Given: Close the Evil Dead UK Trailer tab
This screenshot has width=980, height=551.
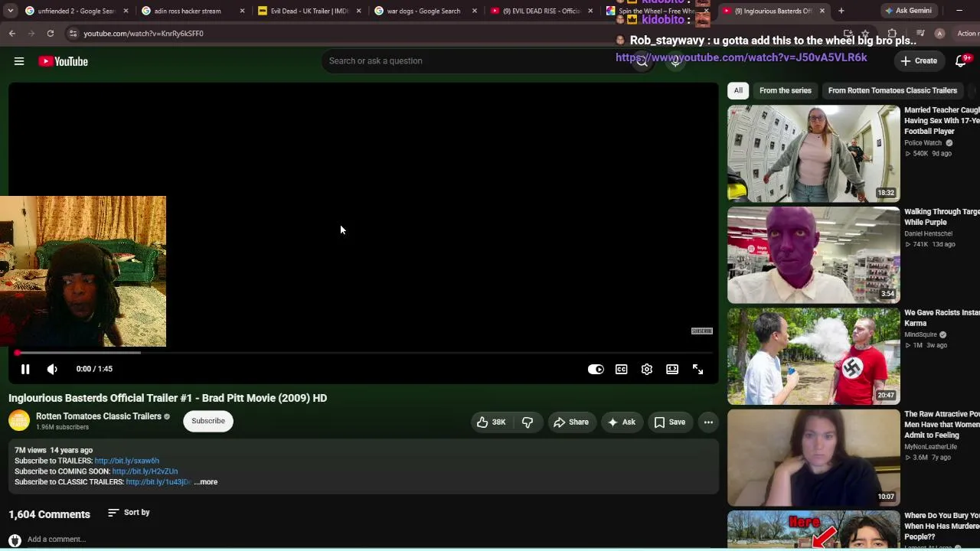Looking at the screenshot, I should (x=358, y=11).
